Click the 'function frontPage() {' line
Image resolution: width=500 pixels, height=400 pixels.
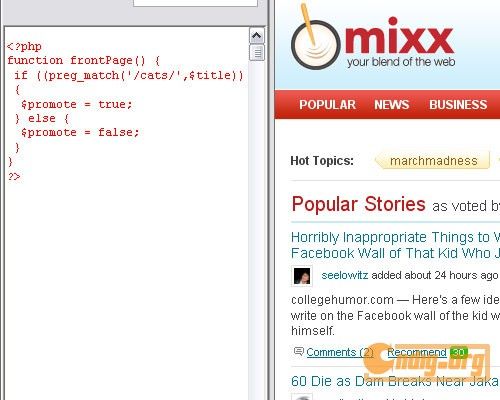coord(83,61)
